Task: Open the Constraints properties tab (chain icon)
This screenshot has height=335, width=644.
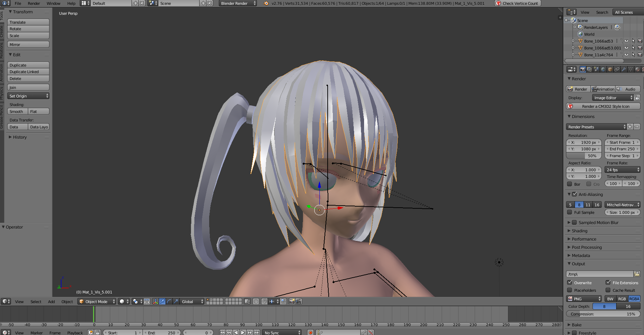Action: [617, 69]
